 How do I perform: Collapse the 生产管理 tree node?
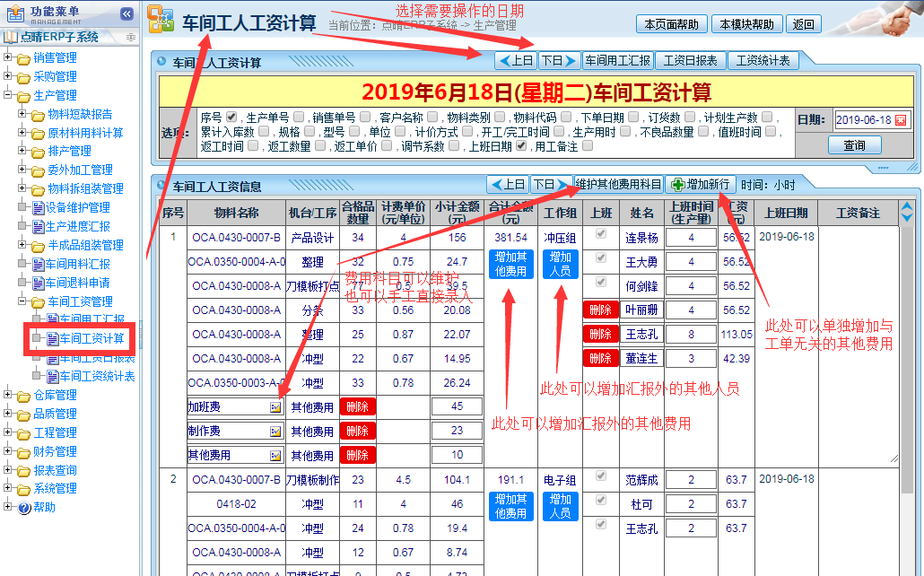[8, 95]
